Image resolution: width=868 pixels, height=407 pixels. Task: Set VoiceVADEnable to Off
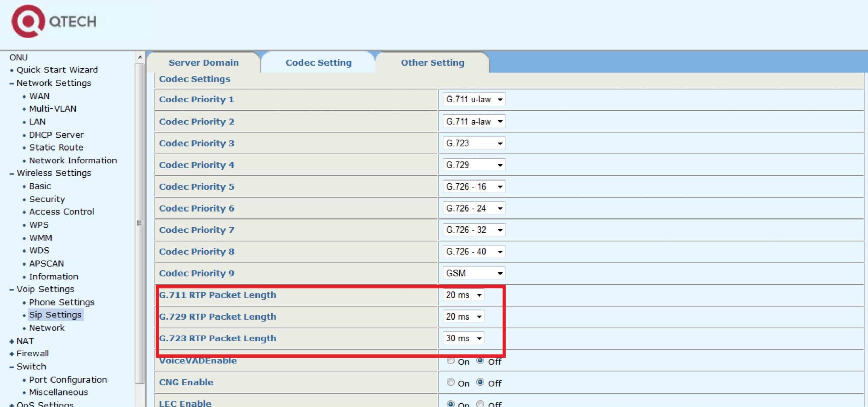(x=480, y=361)
